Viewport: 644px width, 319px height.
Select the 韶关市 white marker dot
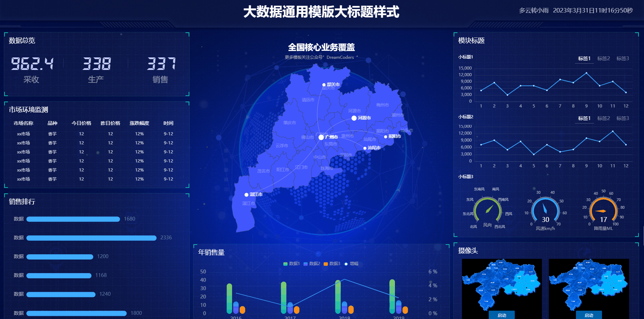[324, 85]
